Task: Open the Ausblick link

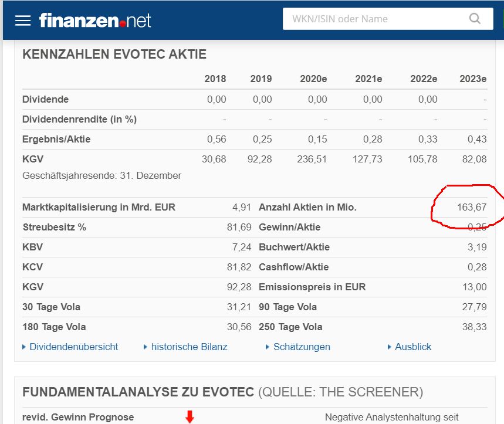Action: (x=413, y=347)
